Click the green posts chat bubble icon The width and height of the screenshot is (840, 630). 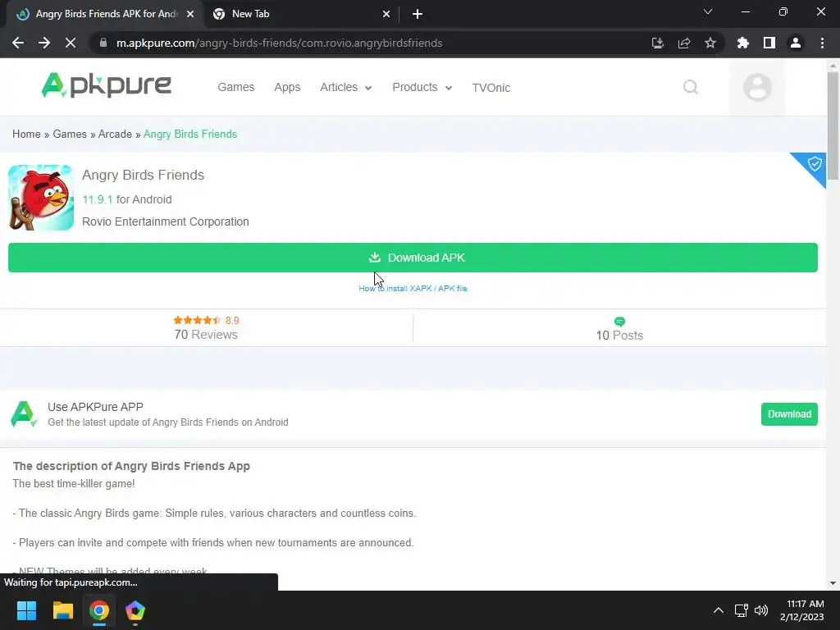coord(619,322)
